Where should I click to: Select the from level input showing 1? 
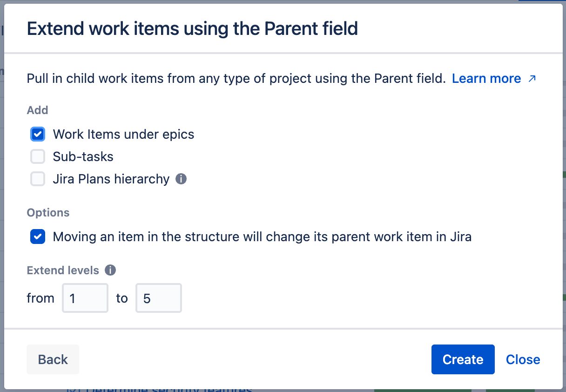point(85,298)
